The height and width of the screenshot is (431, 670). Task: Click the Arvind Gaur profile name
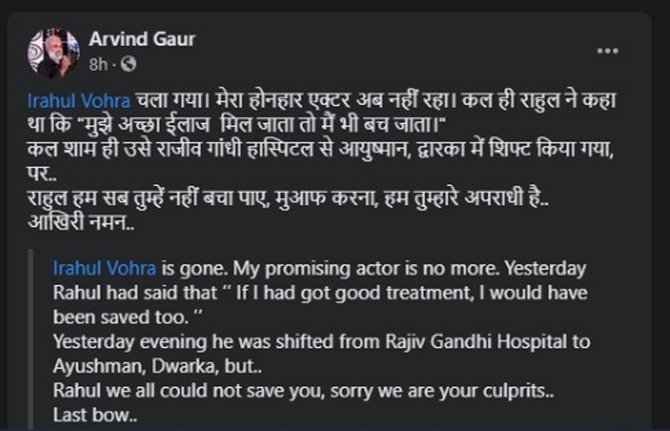(142, 39)
